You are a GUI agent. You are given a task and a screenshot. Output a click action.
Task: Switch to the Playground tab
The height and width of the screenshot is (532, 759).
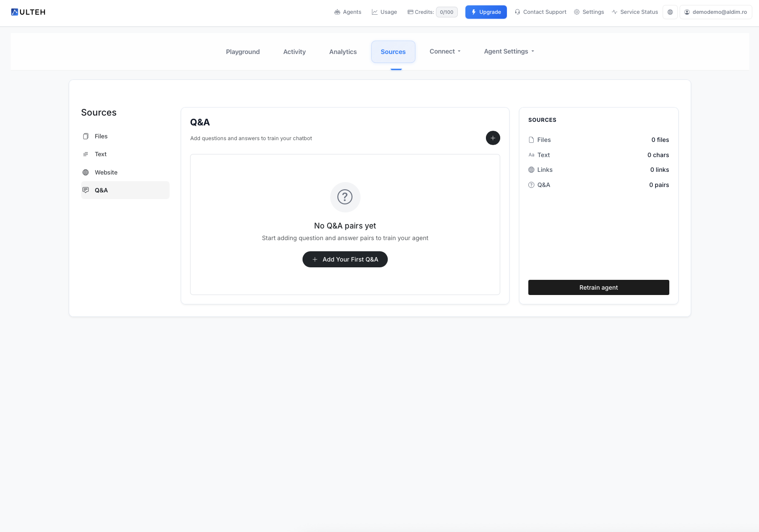(243, 52)
